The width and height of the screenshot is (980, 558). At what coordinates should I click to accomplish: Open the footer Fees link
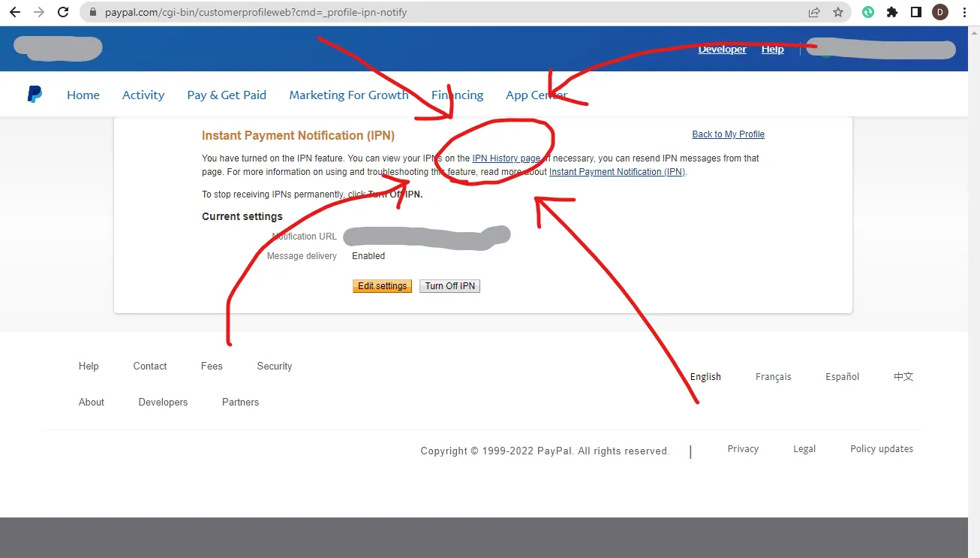click(212, 366)
